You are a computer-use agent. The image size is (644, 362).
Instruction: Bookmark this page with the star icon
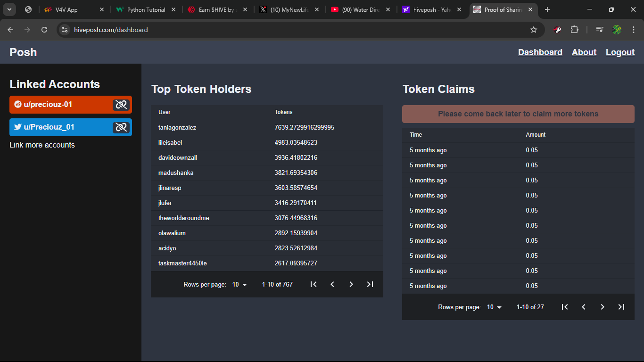(x=534, y=30)
